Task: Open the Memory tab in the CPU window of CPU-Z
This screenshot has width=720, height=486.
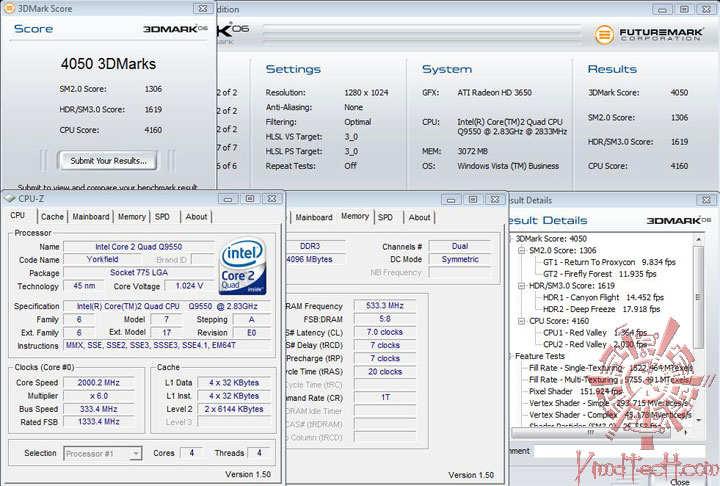Action: pyautogui.click(x=132, y=217)
